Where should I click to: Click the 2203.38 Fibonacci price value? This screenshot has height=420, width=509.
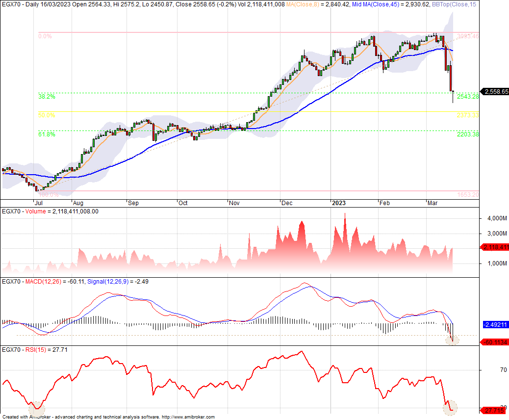coord(467,134)
